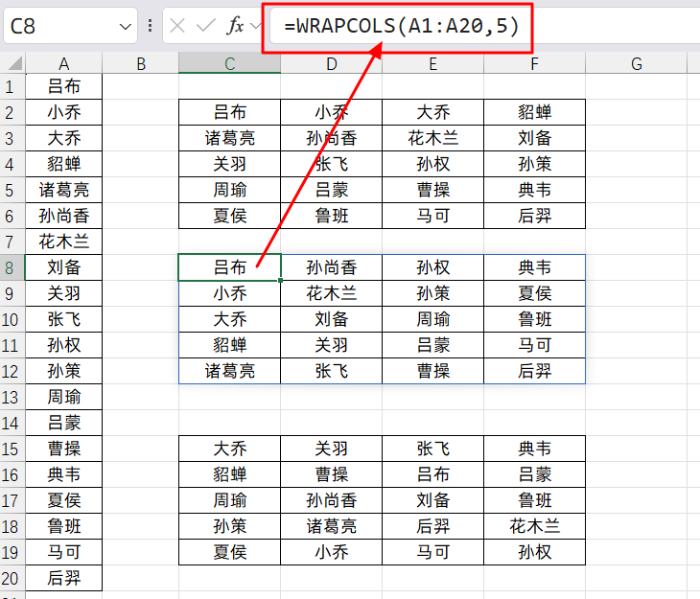
Task: Click cell E3 containing 花木兰
Action: (433, 138)
